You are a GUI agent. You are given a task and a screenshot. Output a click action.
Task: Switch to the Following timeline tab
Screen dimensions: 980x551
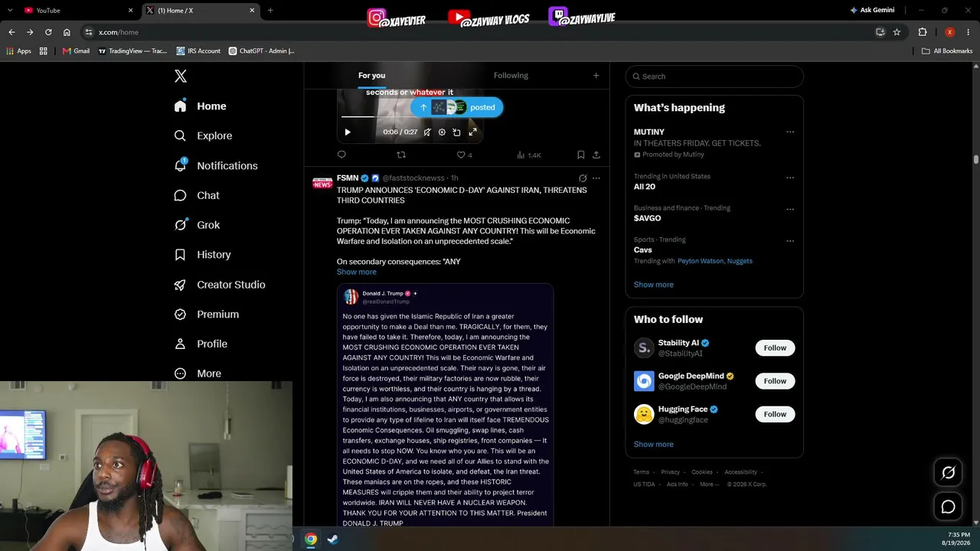(x=511, y=75)
